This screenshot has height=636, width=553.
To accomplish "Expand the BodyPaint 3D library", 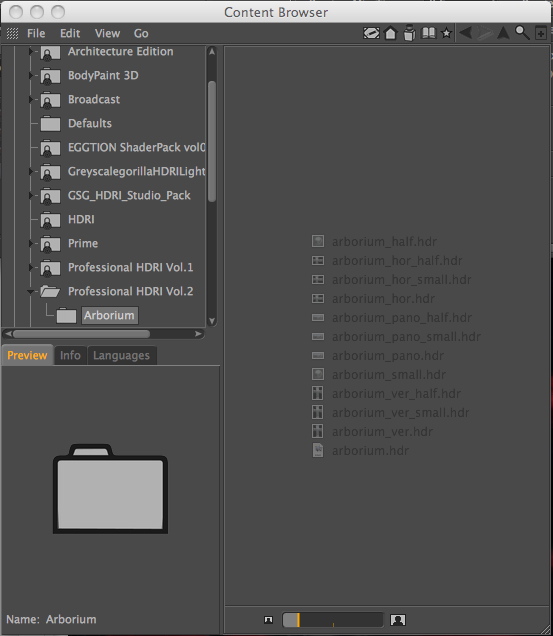I will coord(31,75).
